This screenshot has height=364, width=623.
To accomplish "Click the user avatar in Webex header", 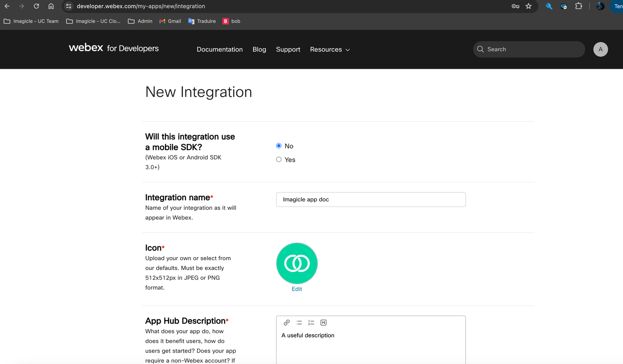I will point(600,49).
